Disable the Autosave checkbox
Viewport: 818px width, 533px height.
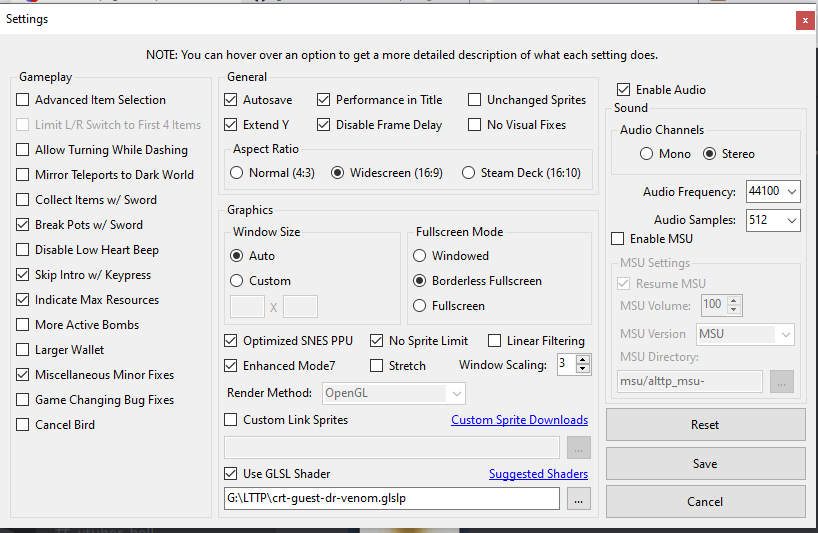click(231, 100)
